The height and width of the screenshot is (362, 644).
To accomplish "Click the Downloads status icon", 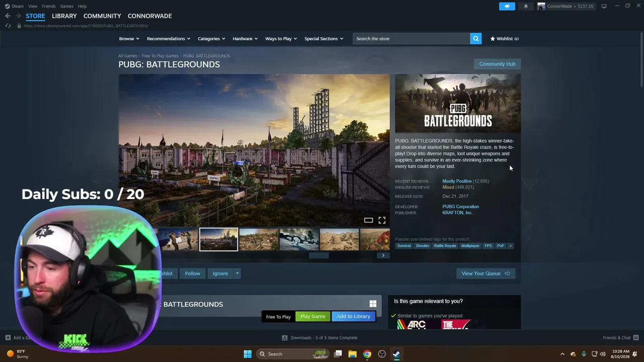I will tap(285, 338).
